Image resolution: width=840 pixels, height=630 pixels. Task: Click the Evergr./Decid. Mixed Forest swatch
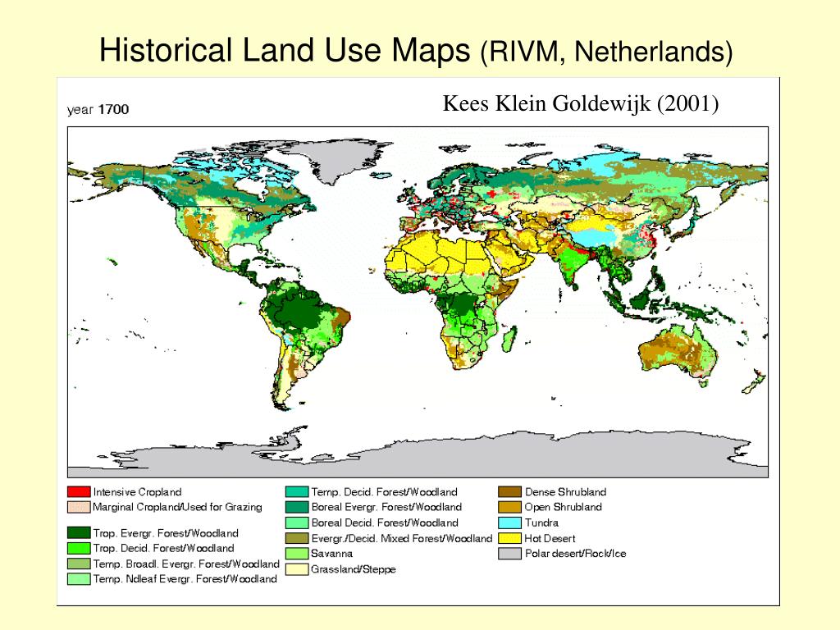click(x=297, y=538)
